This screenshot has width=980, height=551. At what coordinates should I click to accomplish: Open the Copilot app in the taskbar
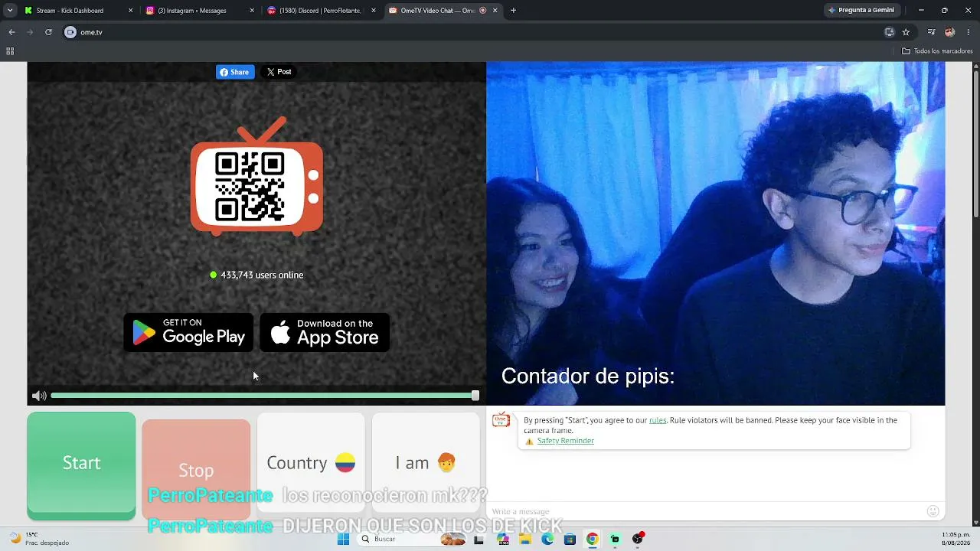502,540
